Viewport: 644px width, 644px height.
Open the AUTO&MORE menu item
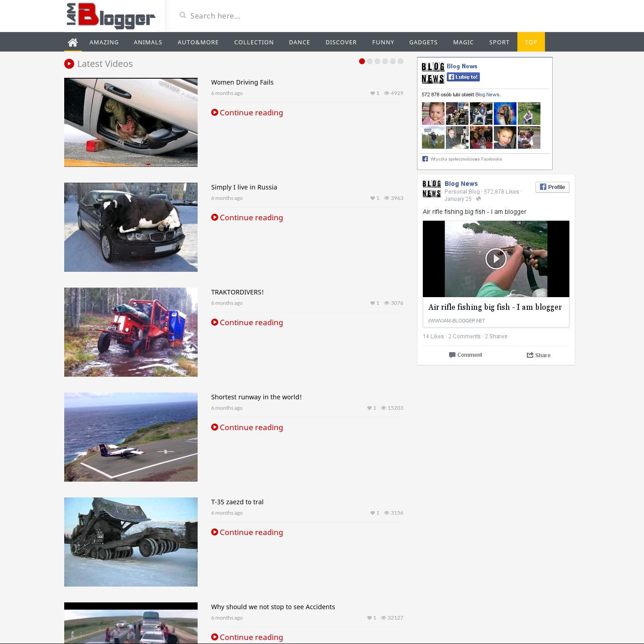(198, 42)
